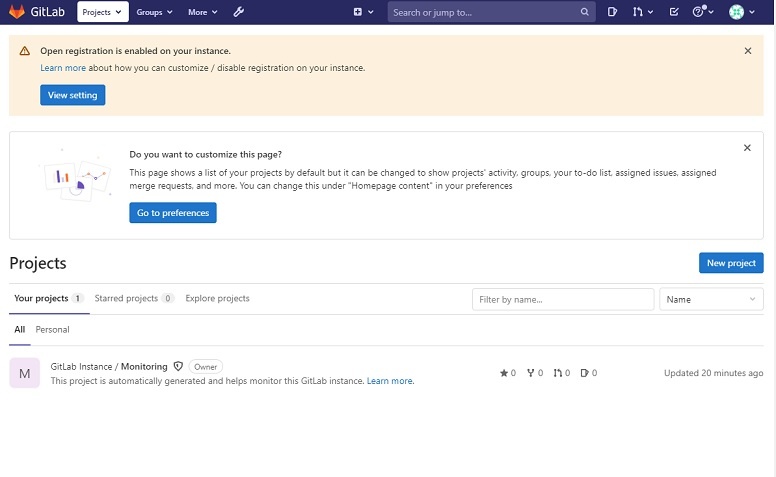Select the All projects subtab

20,330
